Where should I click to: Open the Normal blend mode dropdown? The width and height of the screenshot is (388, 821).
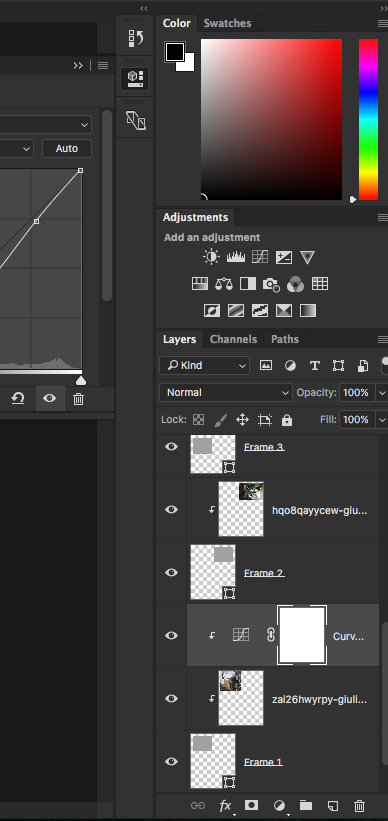click(226, 392)
